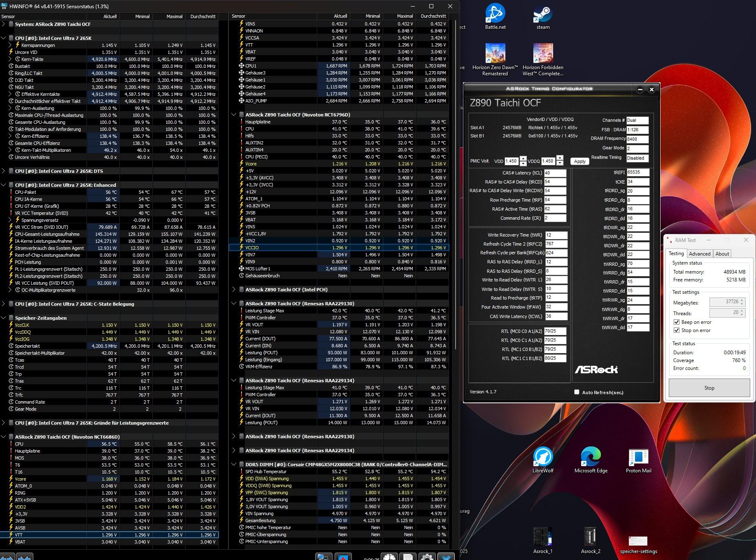Viewport: 756px width, 560px height.
Task: Click the lightning icon beside Uncore VID
Action: [11, 52]
